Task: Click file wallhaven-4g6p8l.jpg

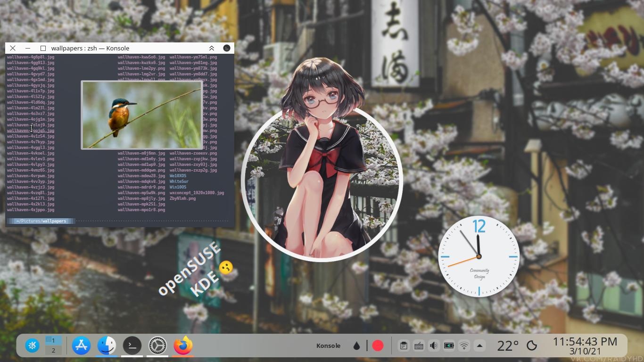Action: tap(31, 57)
